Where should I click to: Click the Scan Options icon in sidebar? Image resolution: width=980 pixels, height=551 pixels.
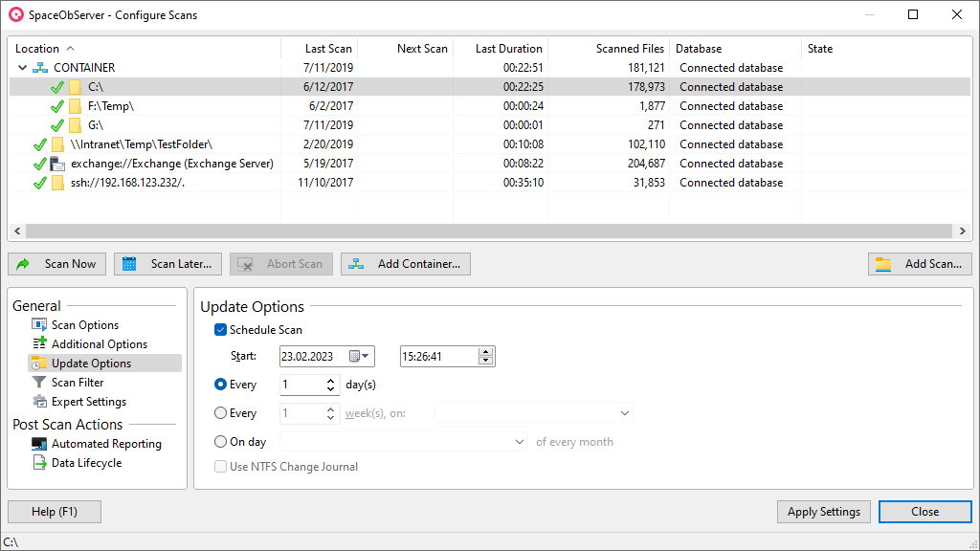coord(39,325)
